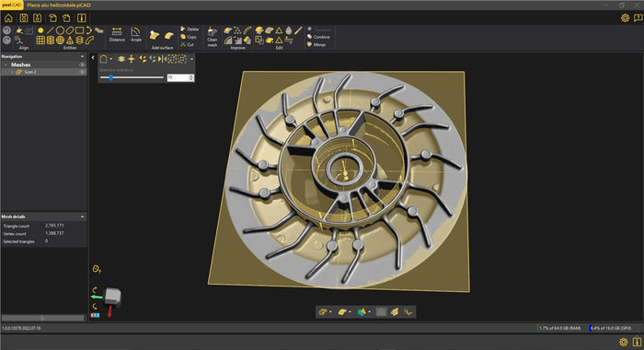The height and width of the screenshot is (350, 644).
Task: Click the rotate-view icon above orientation cube
Action: click(95, 290)
